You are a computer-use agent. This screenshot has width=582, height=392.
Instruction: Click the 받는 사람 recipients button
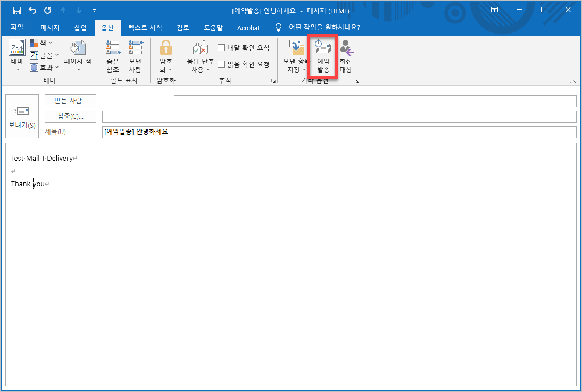point(71,101)
